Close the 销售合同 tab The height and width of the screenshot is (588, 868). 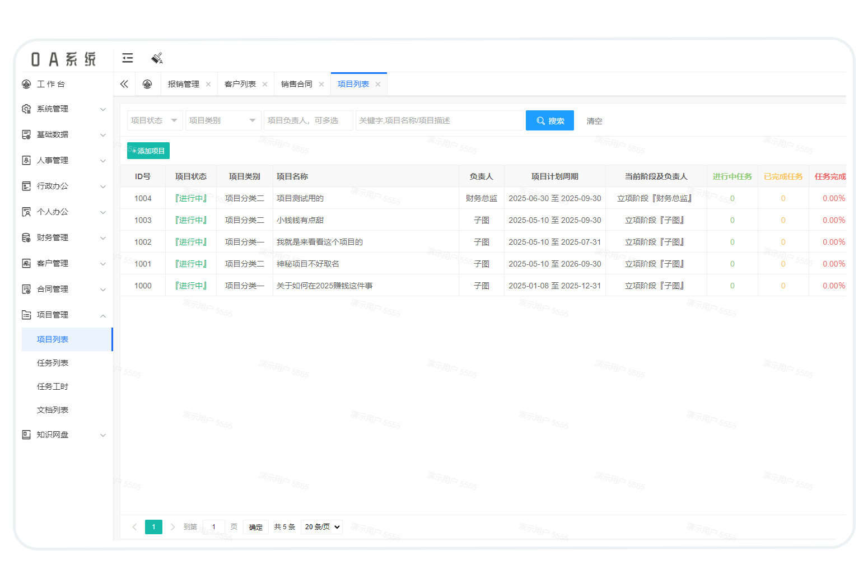point(321,85)
